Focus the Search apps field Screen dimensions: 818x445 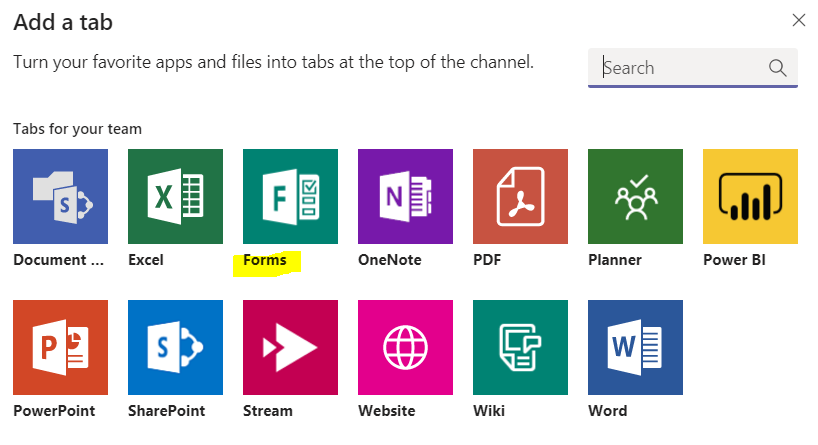pos(692,68)
